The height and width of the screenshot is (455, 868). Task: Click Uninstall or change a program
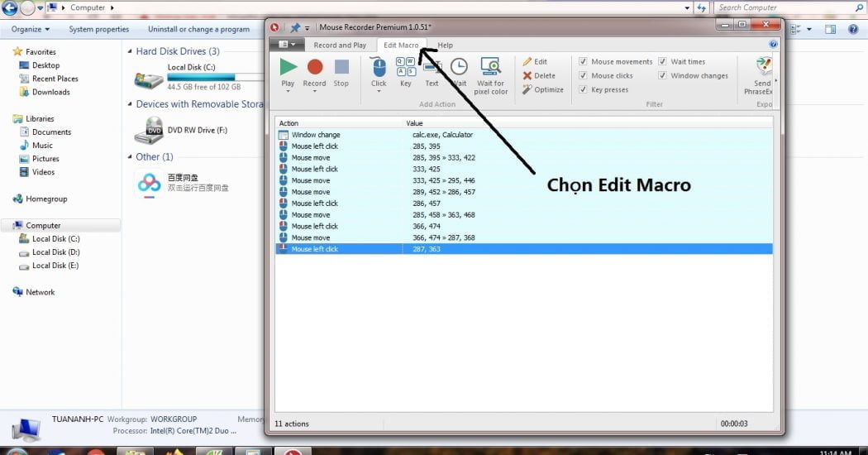click(x=198, y=29)
